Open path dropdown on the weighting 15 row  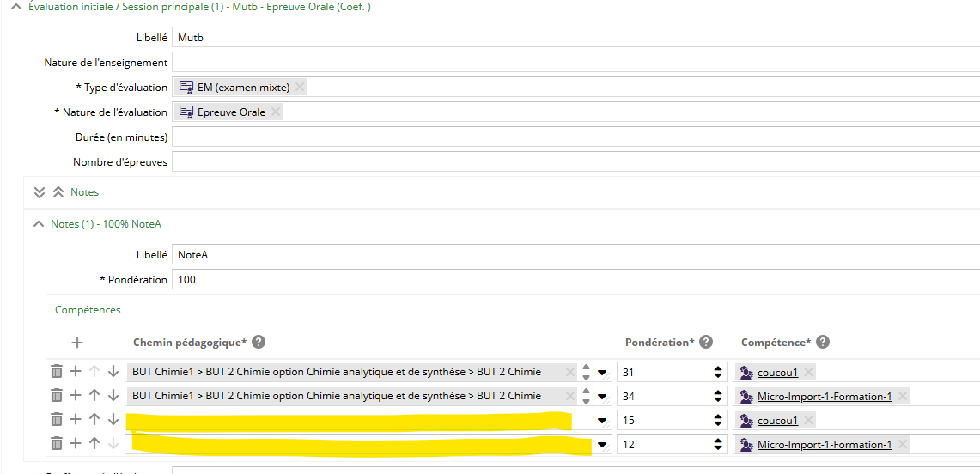pyautogui.click(x=603, y=421)
